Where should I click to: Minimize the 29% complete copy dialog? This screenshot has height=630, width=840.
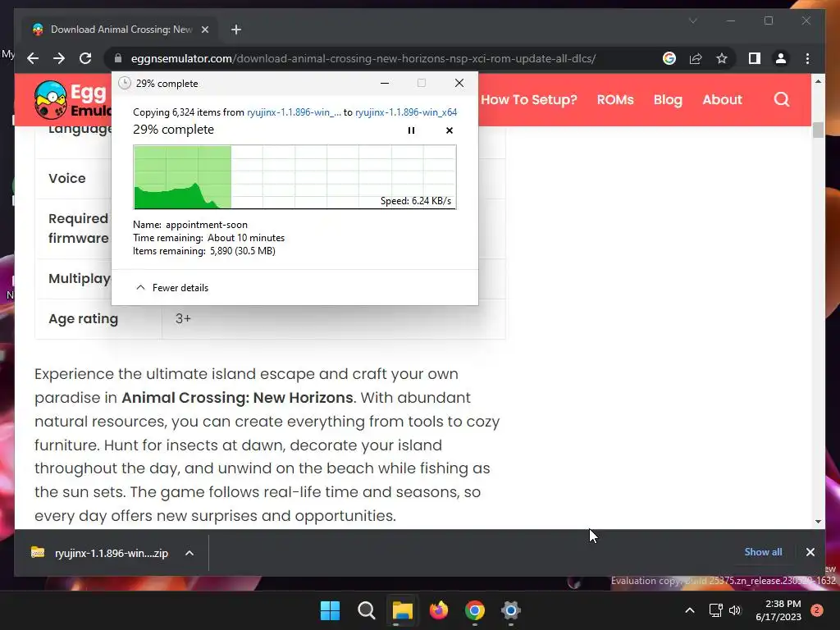coord(385,83)
